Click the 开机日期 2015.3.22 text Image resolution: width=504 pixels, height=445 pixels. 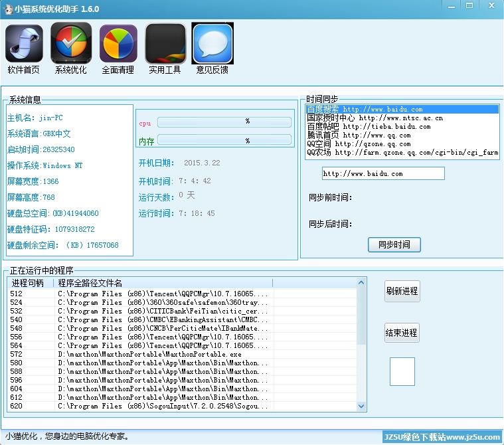(x=179, y=163)
